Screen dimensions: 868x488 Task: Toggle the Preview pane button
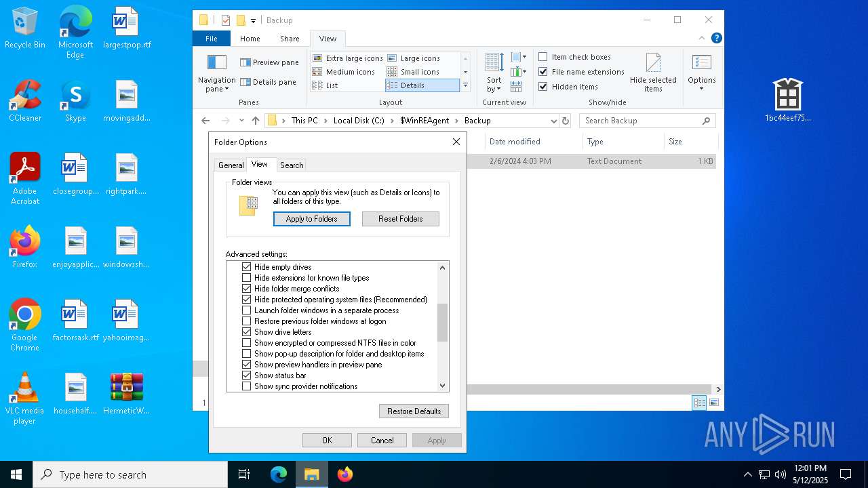(x=269, y=62)
